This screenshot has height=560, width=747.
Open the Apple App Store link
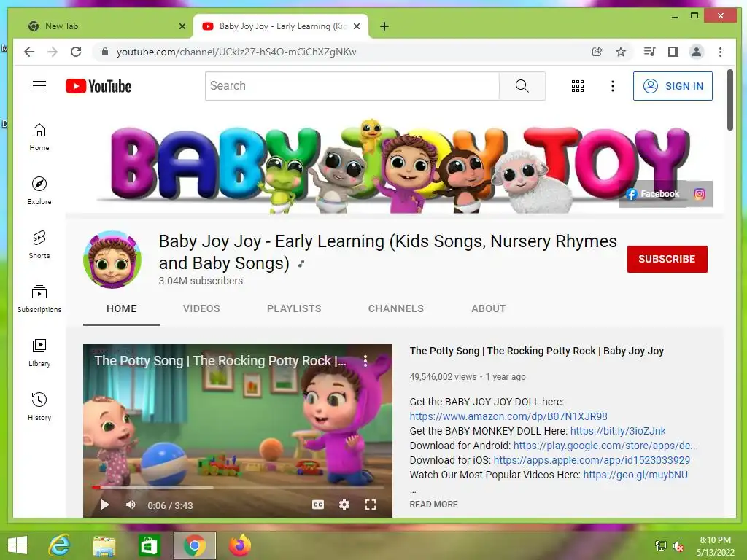592,460
